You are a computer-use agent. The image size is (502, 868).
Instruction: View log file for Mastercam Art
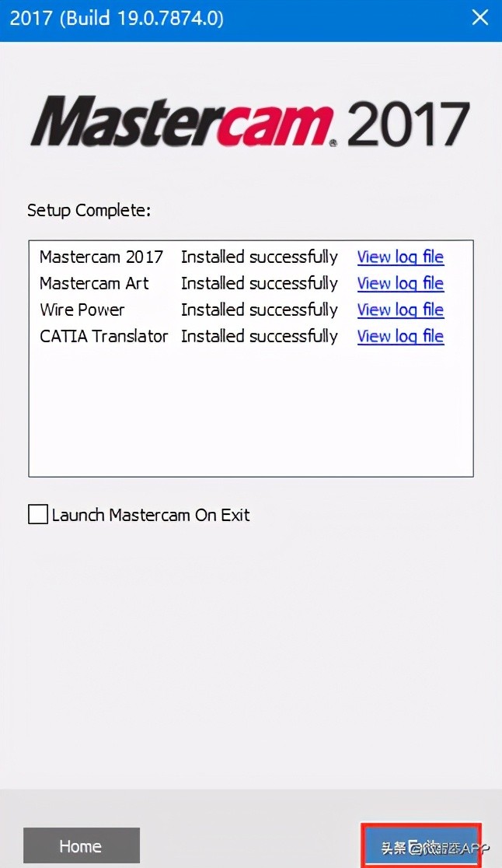click(x=400, y=283)
